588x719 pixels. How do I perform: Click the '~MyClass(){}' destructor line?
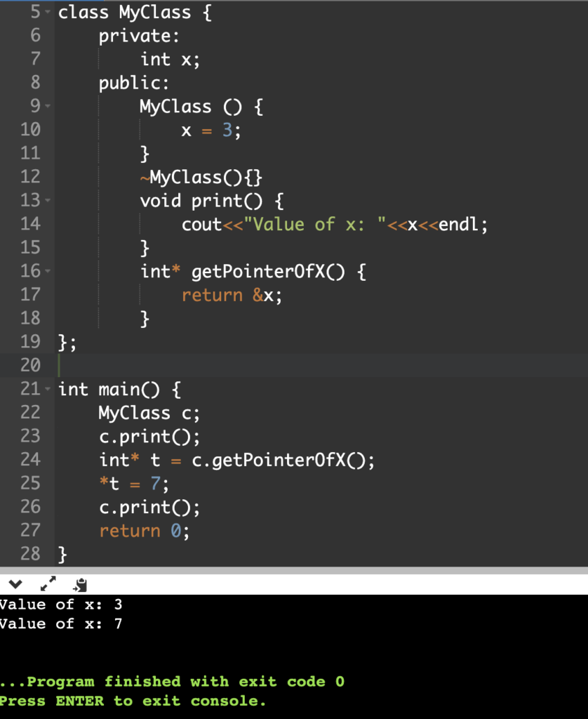201,177
